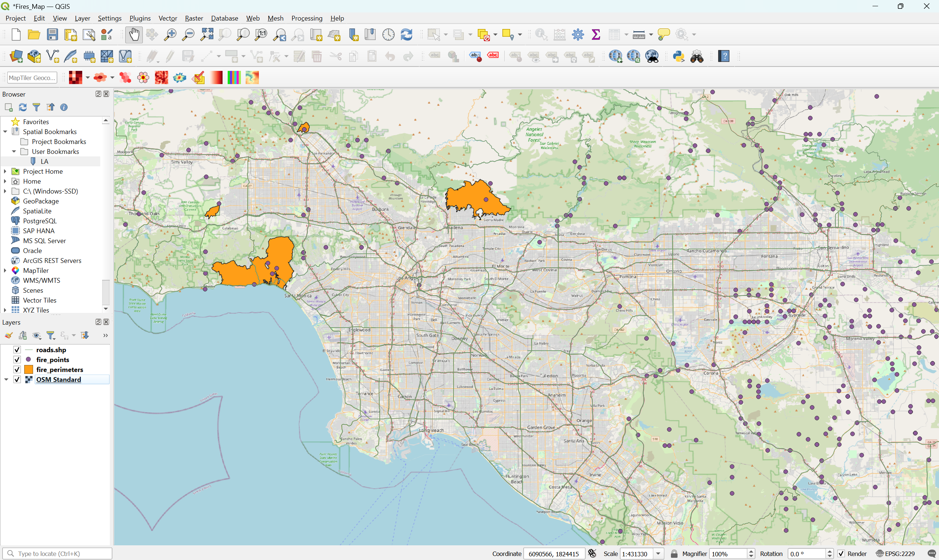This screenshot has height=560, width=939.
Task: Click the MapTiler Geocoding search box
Action: point(32,78)
